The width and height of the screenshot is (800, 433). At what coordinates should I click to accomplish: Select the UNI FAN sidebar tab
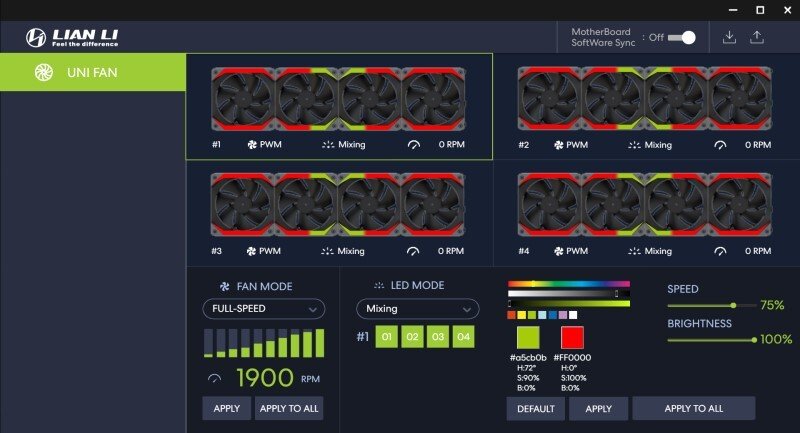click(x=93, y=72)
